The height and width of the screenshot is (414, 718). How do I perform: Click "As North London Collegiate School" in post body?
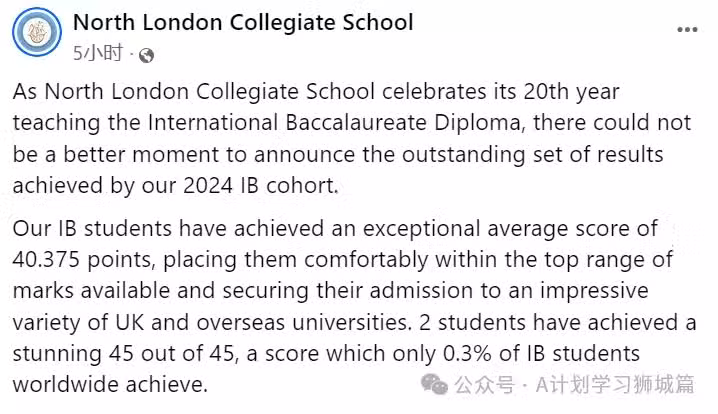coord(194,92)
